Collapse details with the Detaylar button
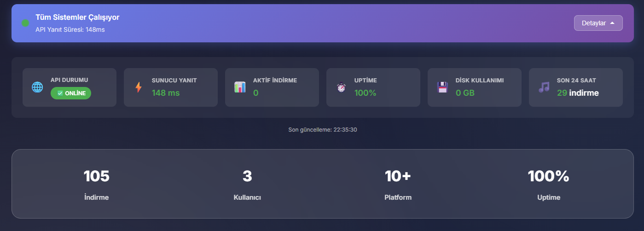 598,23
